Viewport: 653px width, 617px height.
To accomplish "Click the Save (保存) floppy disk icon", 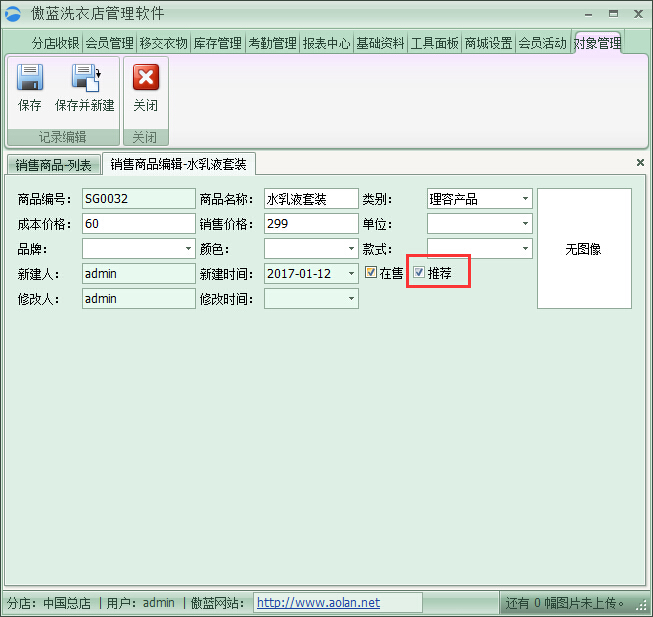I will (30, 79).
